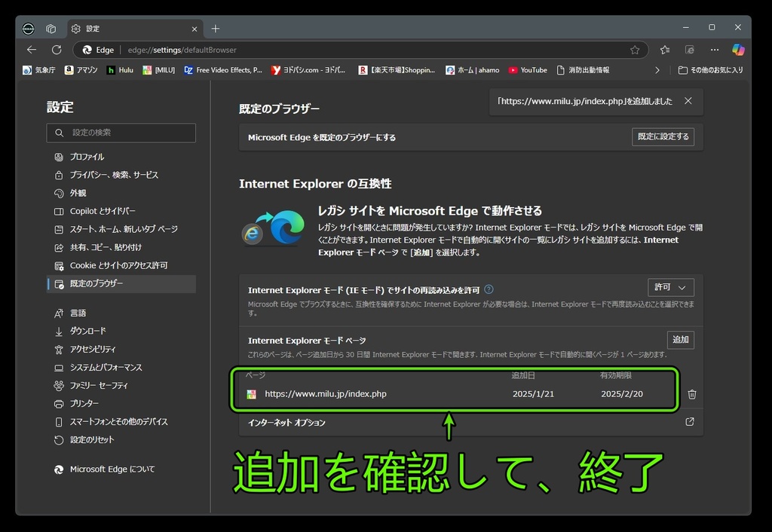Click the 既定に設定する button
Image resolution: width=772 pixels, height=532 pixels.
coord(663,137)
